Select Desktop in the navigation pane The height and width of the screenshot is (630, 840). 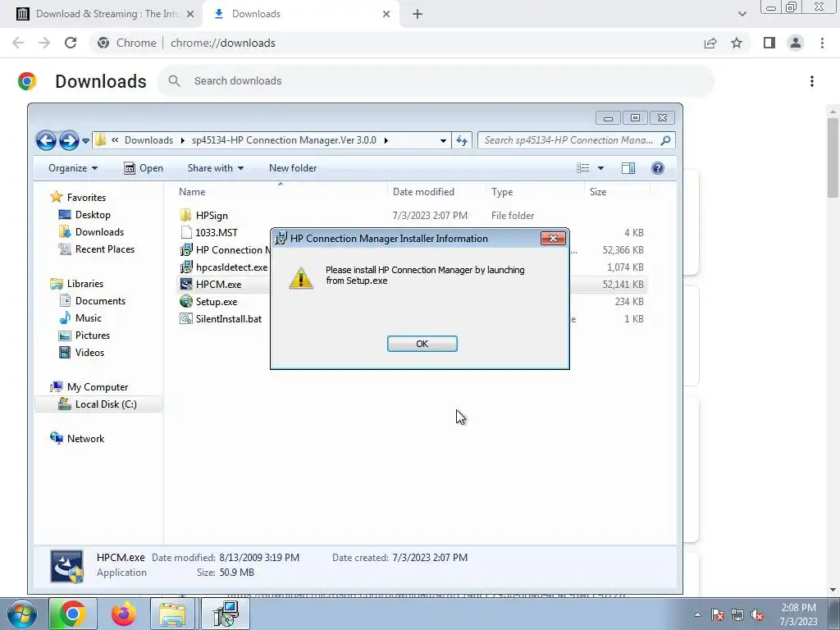pyautogui.click(x=84, y=215)
